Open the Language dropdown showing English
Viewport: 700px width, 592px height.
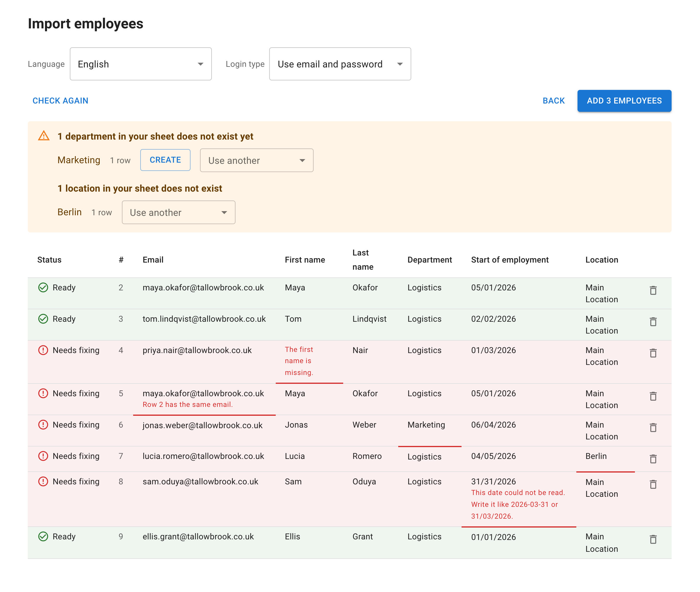tap(141, 64)
